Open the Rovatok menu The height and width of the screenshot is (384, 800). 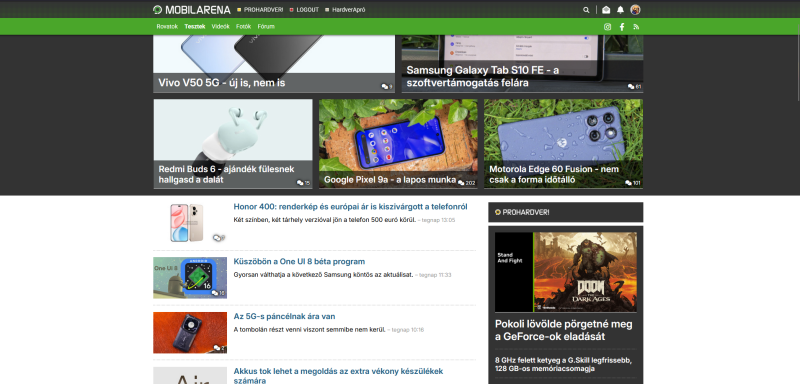167,27
